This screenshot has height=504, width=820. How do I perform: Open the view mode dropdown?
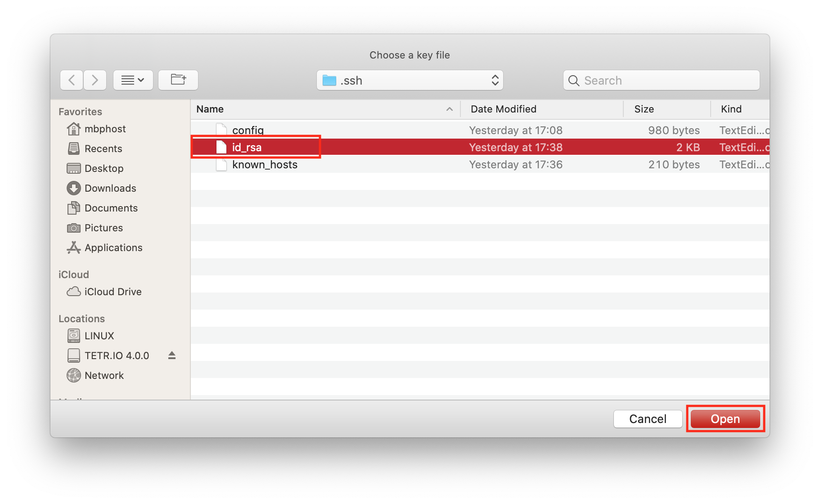(133, 80)
